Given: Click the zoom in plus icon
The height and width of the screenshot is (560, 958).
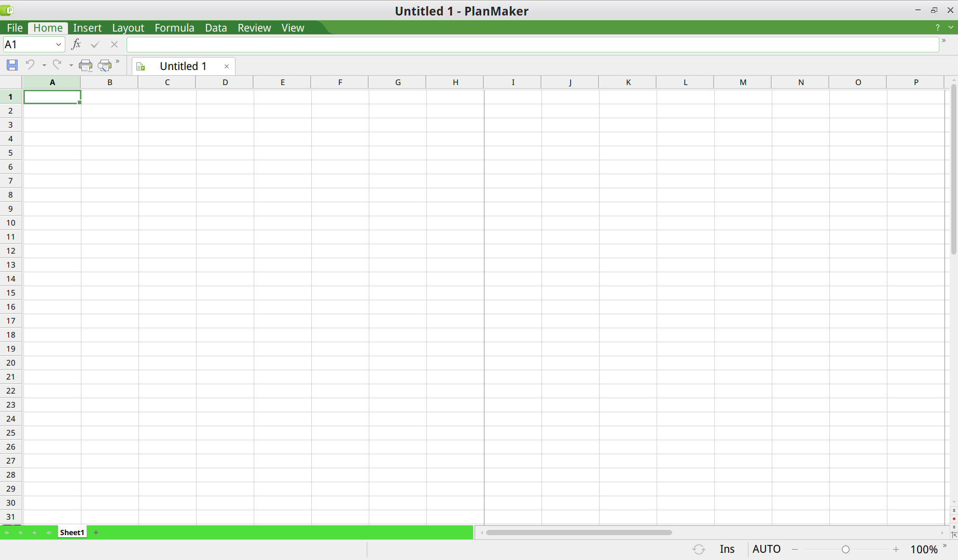Looking at the screenshot, I should tap(896, 549).
